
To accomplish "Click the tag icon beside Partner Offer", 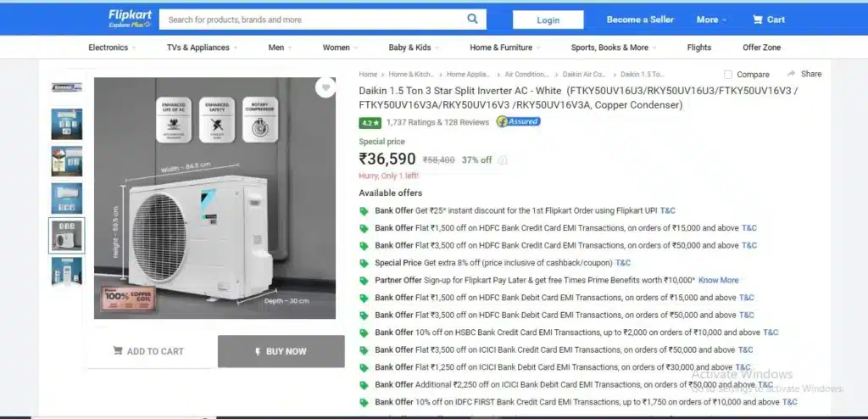I will tap(364, 281).
